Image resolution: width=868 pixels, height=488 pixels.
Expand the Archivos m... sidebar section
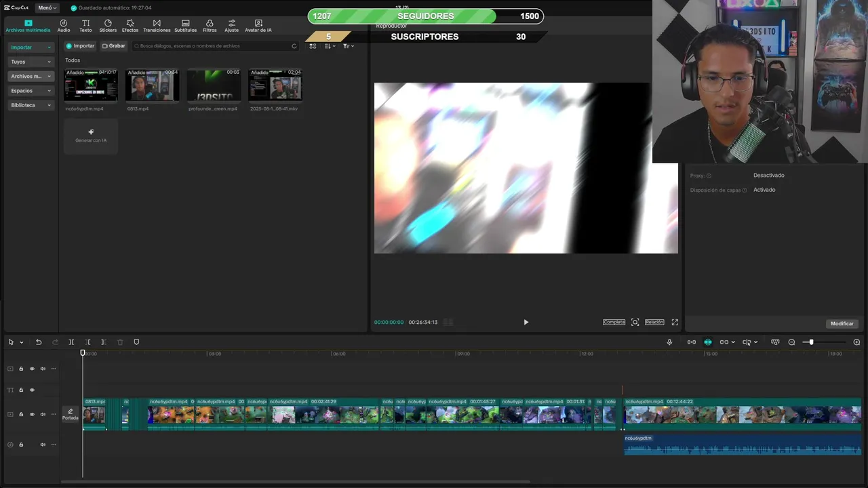tap(31, 76)
